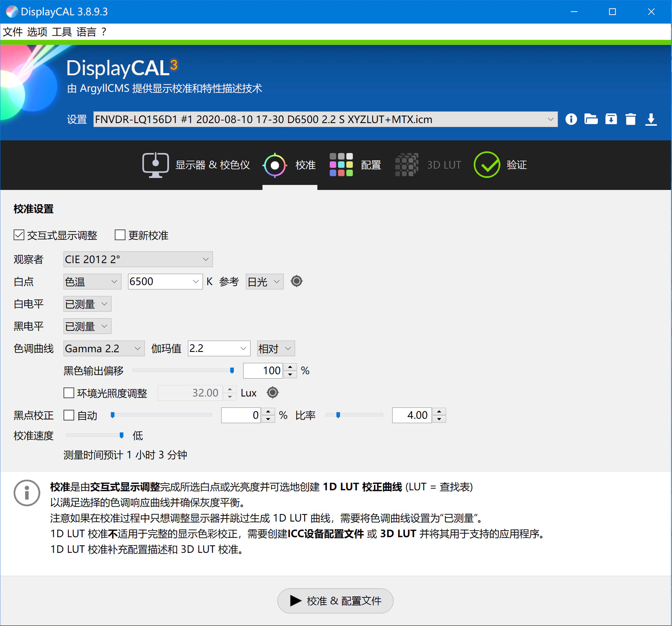Toggle 交互式显示调整 checkbox
The width and height of the screenshot is (672, 626).
(x=19, y=235)
